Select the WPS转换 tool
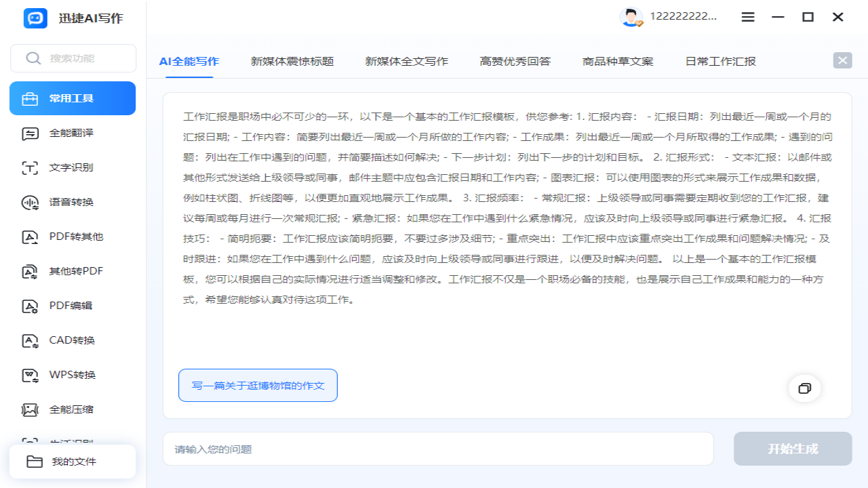Image resolution: width=868 pixels, height=488 pixels. click(72, 374)
